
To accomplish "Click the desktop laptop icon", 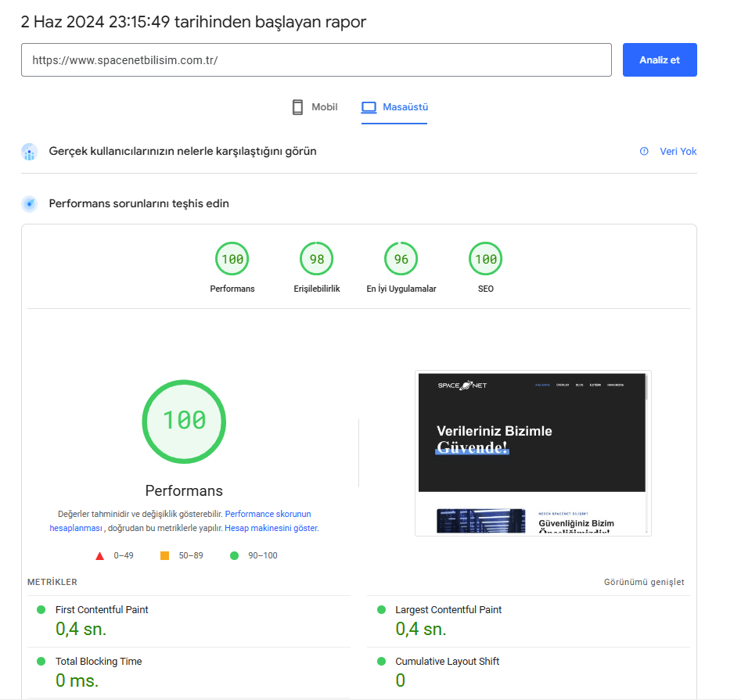I will pos(369,107).
